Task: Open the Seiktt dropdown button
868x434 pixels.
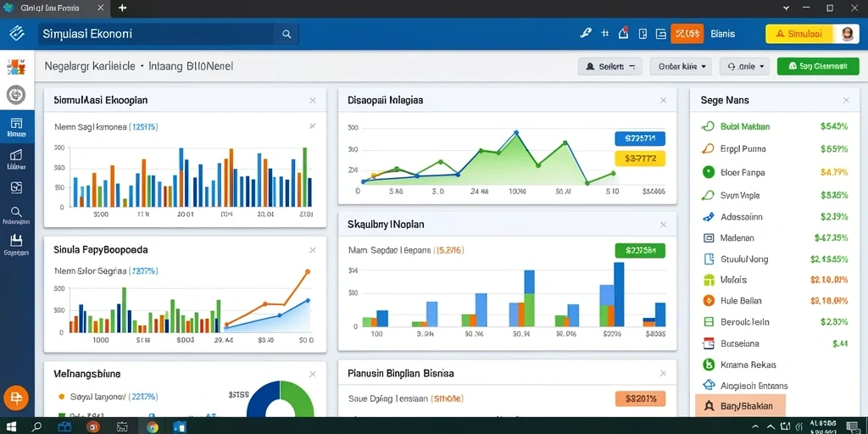Action: (610, 66)
